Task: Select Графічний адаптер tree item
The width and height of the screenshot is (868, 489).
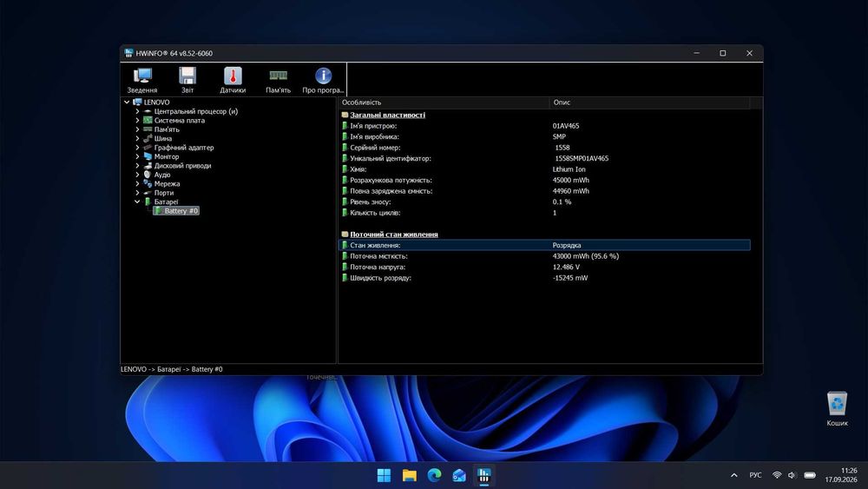Action: (178, 148)
